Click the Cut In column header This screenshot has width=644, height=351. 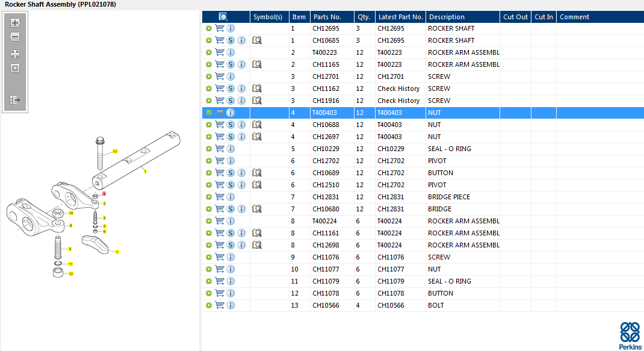click(x=543, y=17)
